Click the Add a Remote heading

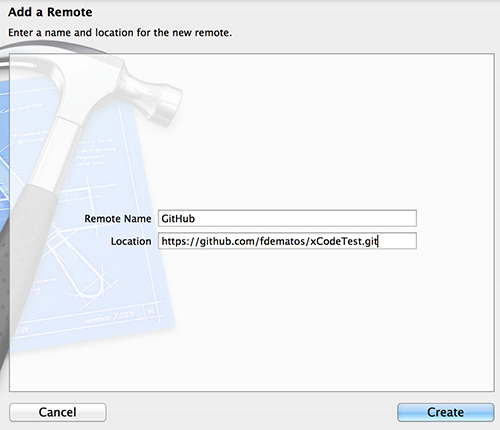click(50, 12)
